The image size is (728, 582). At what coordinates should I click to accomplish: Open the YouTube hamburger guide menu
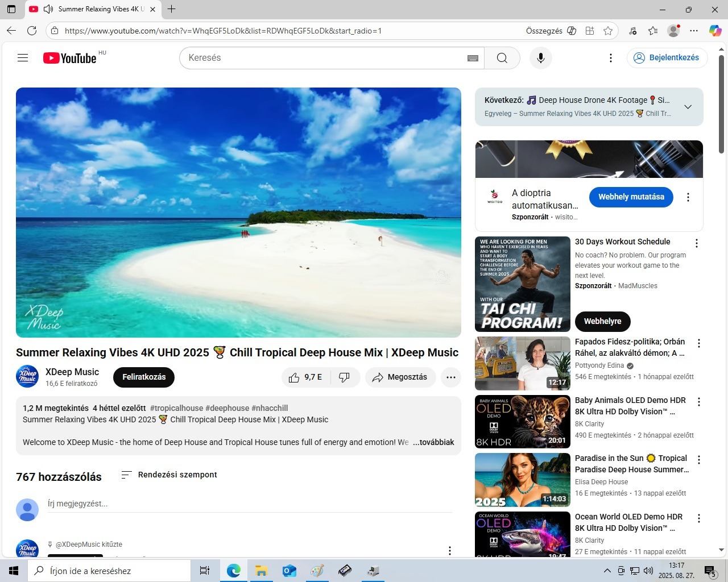(x=23, y=58)
